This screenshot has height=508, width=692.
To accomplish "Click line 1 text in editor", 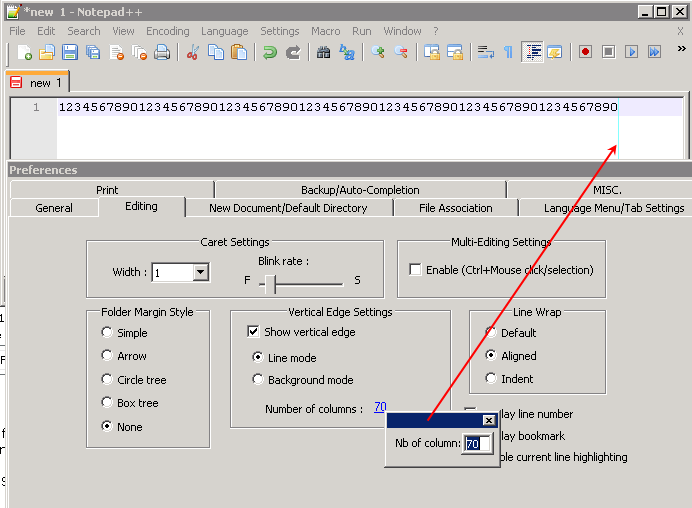I will pyautogui.click(x=338, y=107).
